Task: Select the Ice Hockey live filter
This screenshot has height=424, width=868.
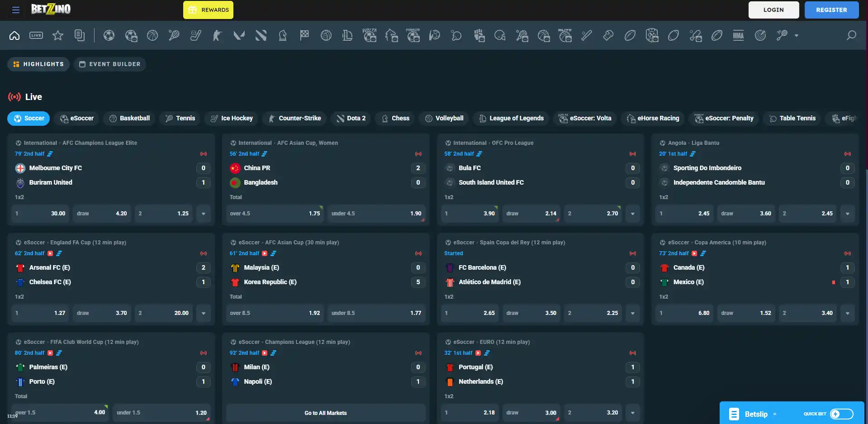Action: point(232,119)
